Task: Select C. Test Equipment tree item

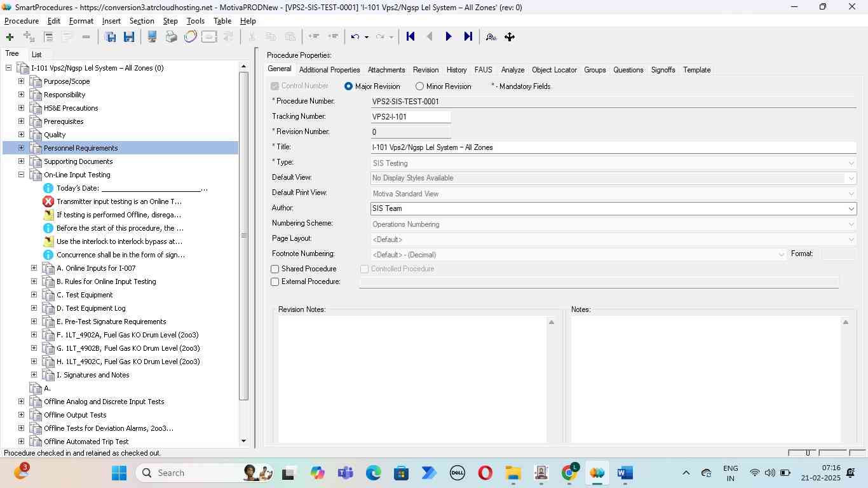Action: (85, 295)
